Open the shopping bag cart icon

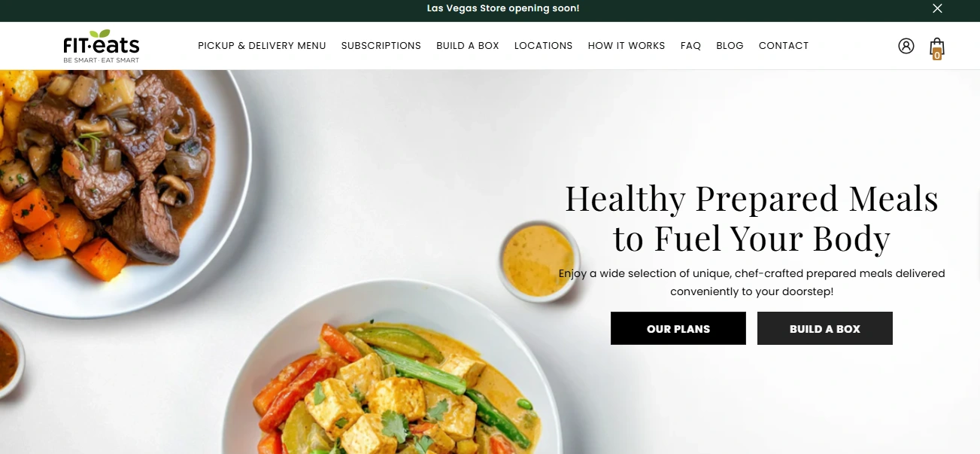tap(936, 48)
